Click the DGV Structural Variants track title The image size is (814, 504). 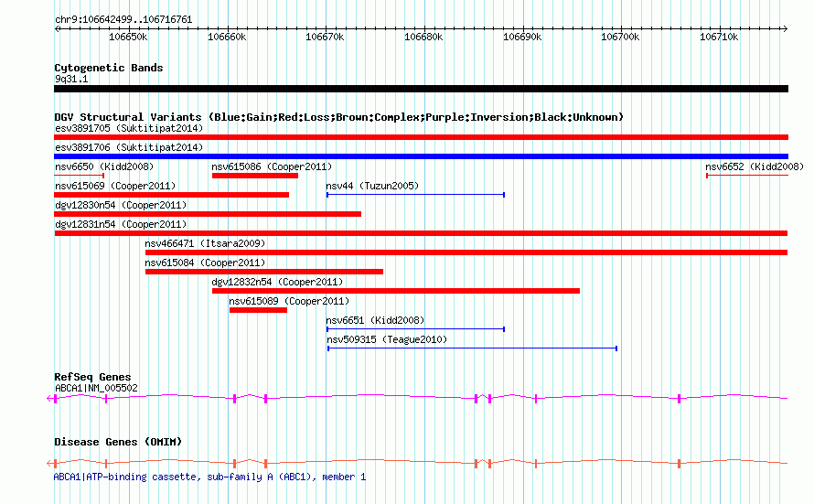coord(339,117)
